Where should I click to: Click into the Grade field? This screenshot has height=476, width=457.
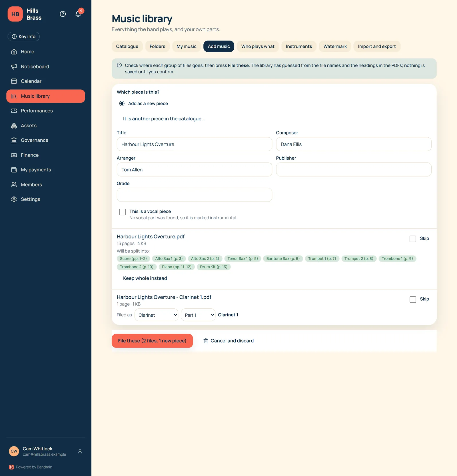click(195, 195)
